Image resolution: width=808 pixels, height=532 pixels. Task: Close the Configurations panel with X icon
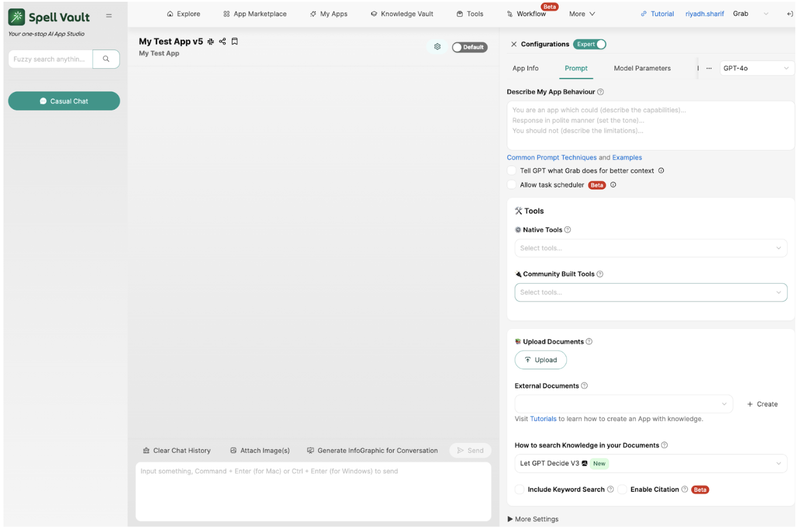514,44
